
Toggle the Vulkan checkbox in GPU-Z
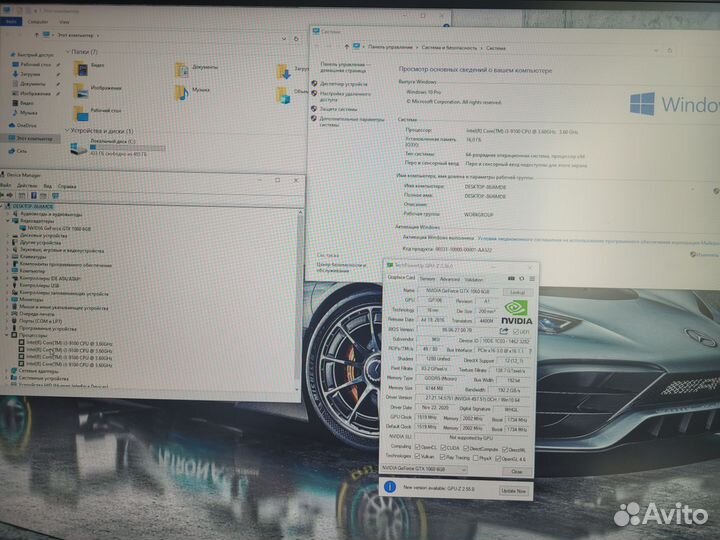(x=417, y=456)
